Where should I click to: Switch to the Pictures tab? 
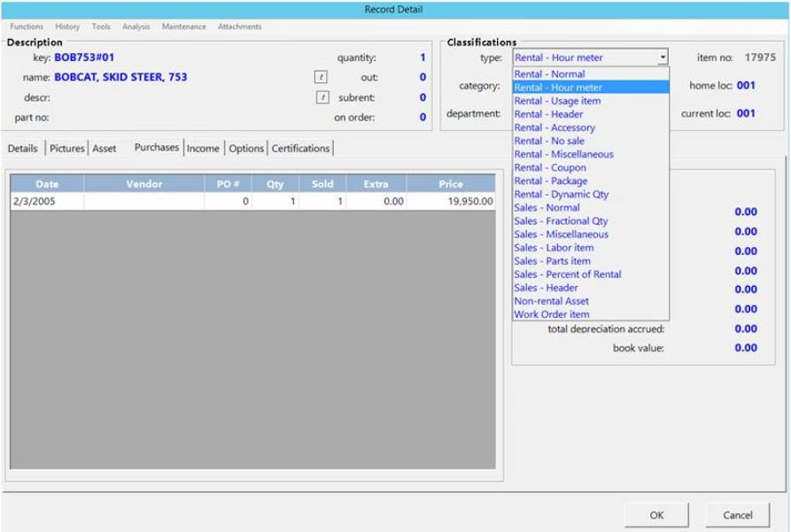(x=66, y=149)
